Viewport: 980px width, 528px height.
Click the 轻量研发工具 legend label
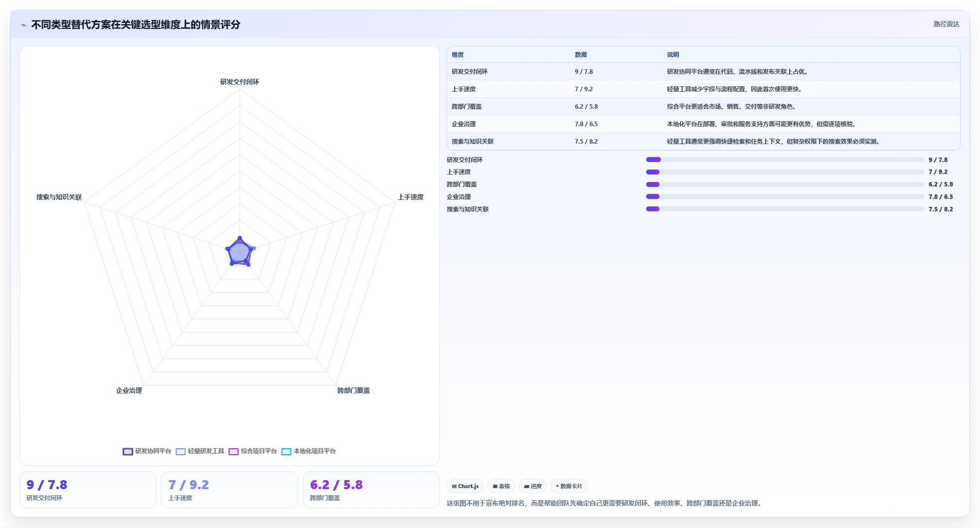(x=206, y=451)
